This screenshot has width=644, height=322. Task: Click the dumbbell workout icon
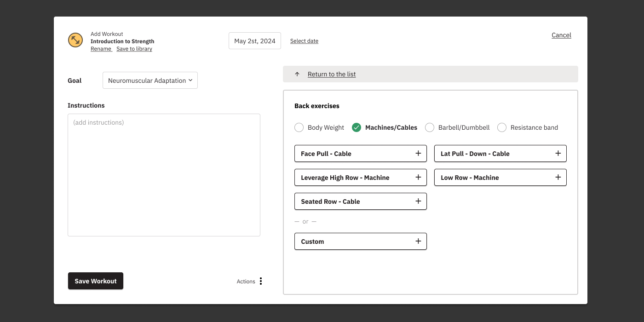pyautogui.click(x=75, y=40)
